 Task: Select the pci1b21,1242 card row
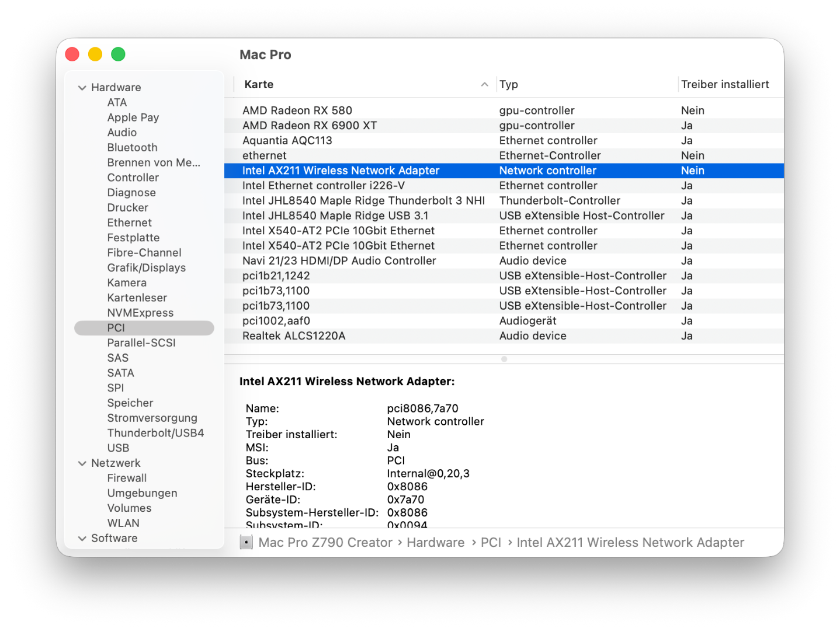tap(504, 276)
